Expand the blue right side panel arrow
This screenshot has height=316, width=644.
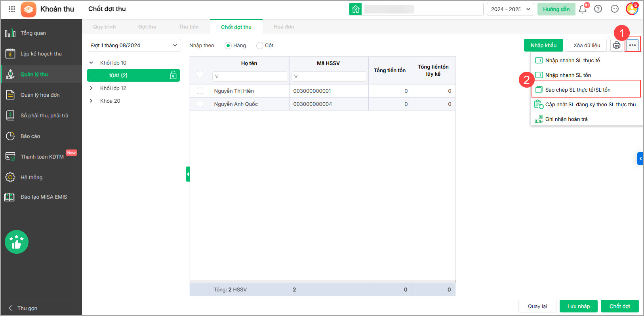pos(640,159)
